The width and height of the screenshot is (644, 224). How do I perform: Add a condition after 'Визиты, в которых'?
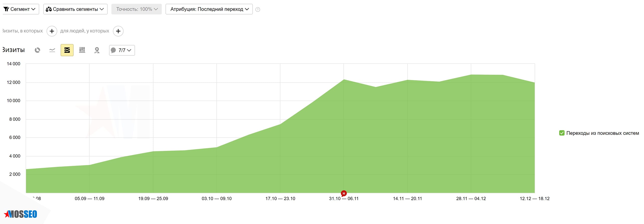tap(52, 31)
